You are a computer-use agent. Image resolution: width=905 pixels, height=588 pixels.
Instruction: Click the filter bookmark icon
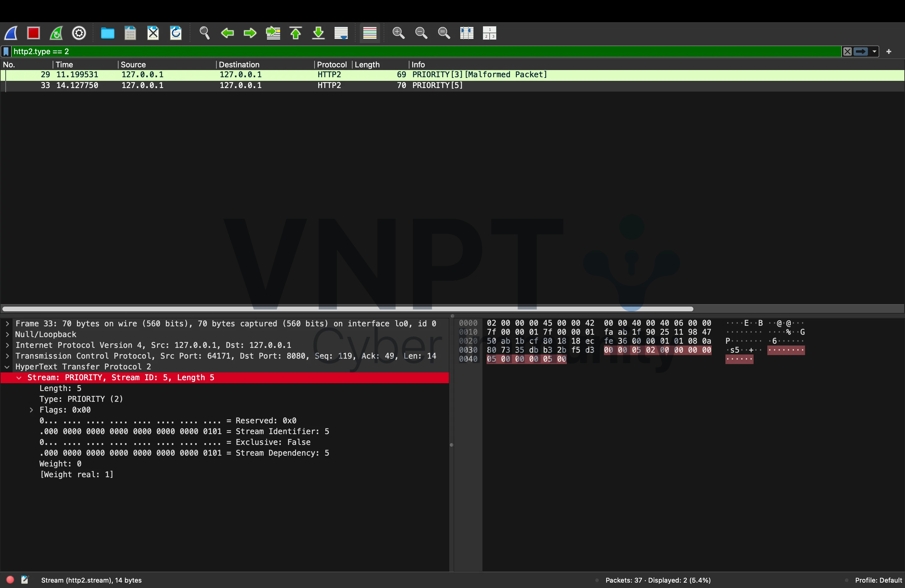(x=6, y=51)
